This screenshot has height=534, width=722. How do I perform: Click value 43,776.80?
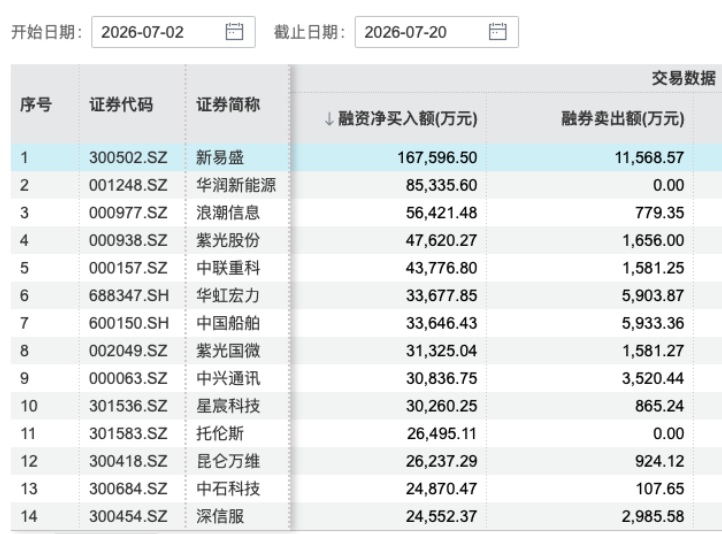441,268
